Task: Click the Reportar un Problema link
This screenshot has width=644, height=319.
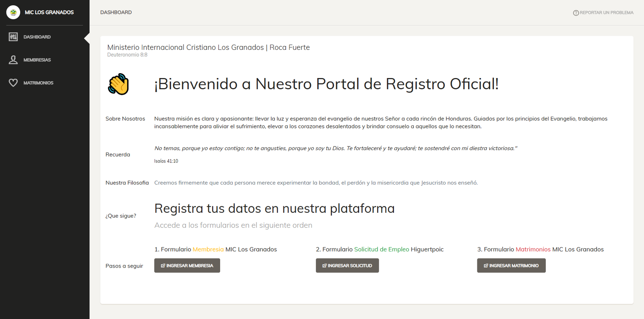Action: pos(606,13)
